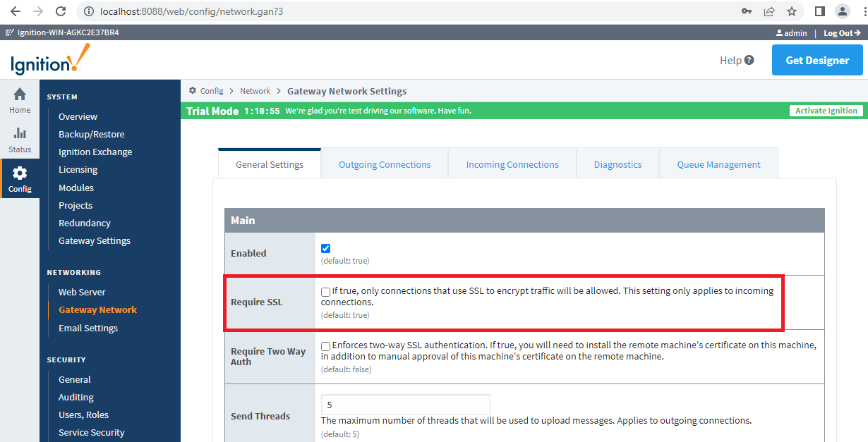Click inside the Send Threads input field
This screenshot has width=868, height=442.
(404, 404)
